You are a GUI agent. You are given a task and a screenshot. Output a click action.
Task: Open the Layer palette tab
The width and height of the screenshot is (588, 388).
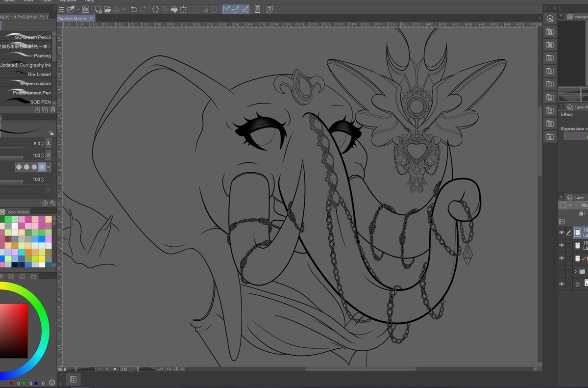[577, 197]
